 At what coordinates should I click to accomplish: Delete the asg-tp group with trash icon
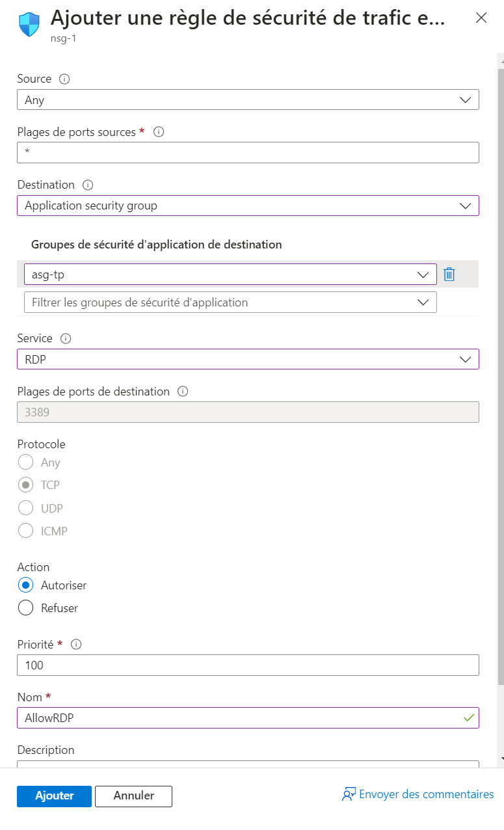click(x=449, y=274)
